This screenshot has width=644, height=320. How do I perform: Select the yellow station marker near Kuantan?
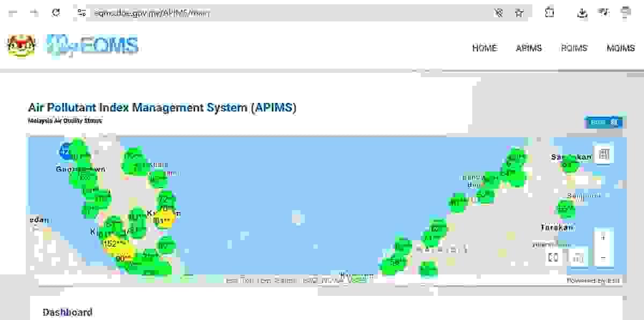click(164, 220)
